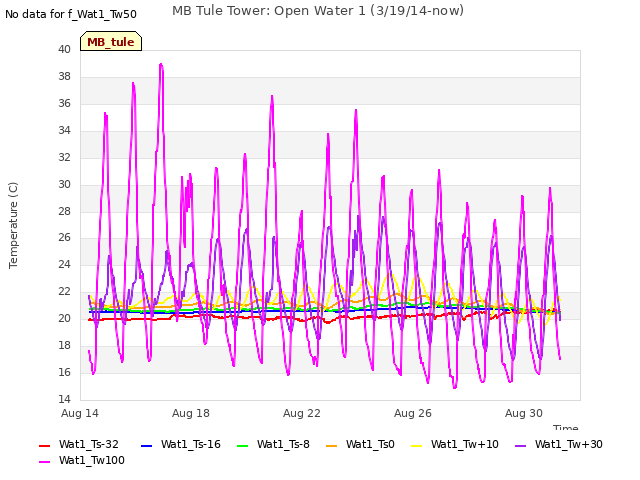640x480 pixels.
Task: Click the Aug 26 x-axis label
Action: point(413,413)
